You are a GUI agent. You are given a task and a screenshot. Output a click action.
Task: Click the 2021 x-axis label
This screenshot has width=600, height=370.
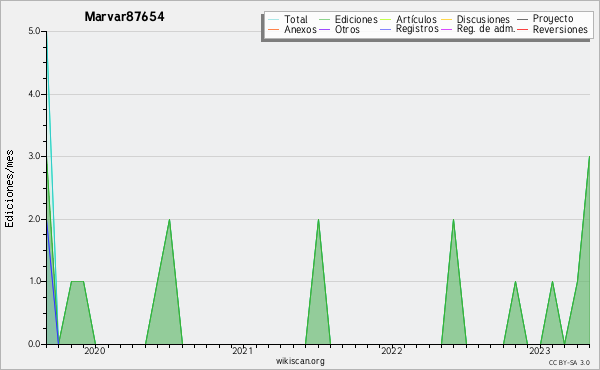[243, 351]
